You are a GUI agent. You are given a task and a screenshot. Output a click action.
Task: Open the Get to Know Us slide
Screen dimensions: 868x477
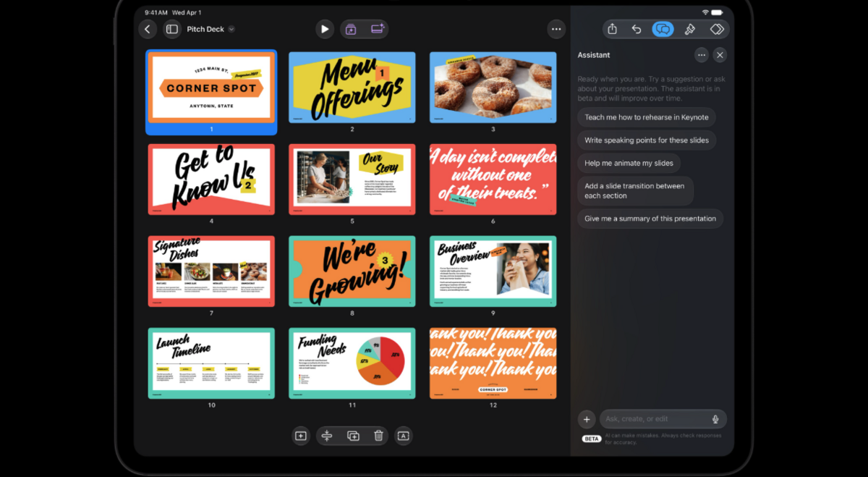[211, 180]
